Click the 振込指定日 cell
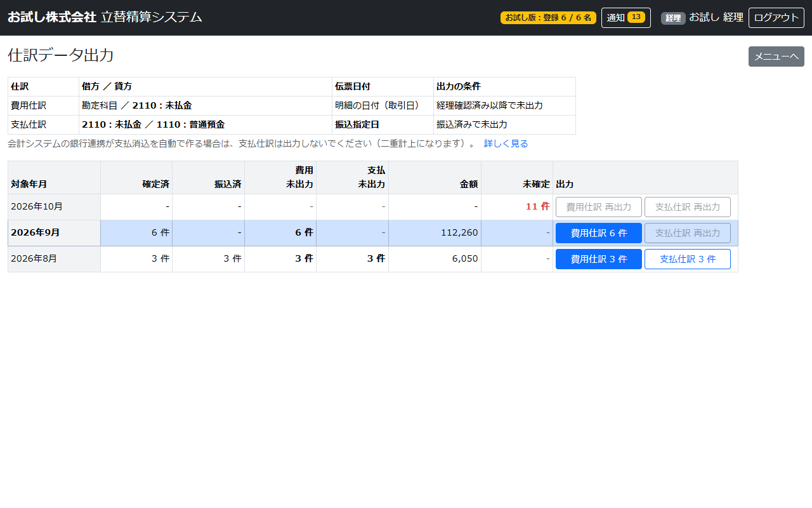The width and height of the screenshot is (812, 508). (x=383, y=124)
